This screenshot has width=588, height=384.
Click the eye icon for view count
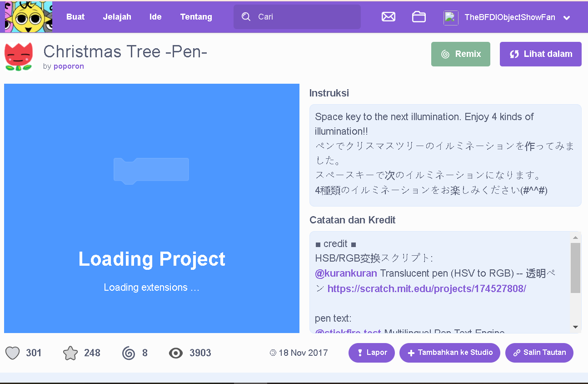tap(176, 353)
